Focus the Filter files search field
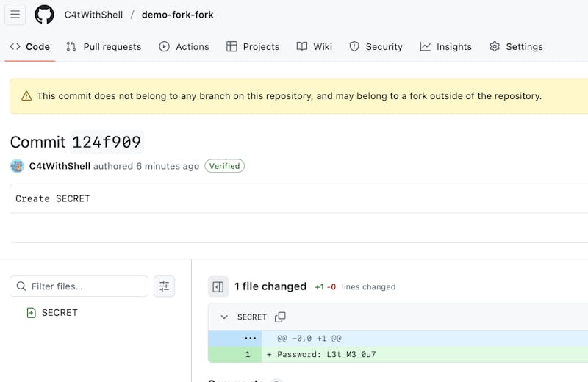 click(79, 286)
